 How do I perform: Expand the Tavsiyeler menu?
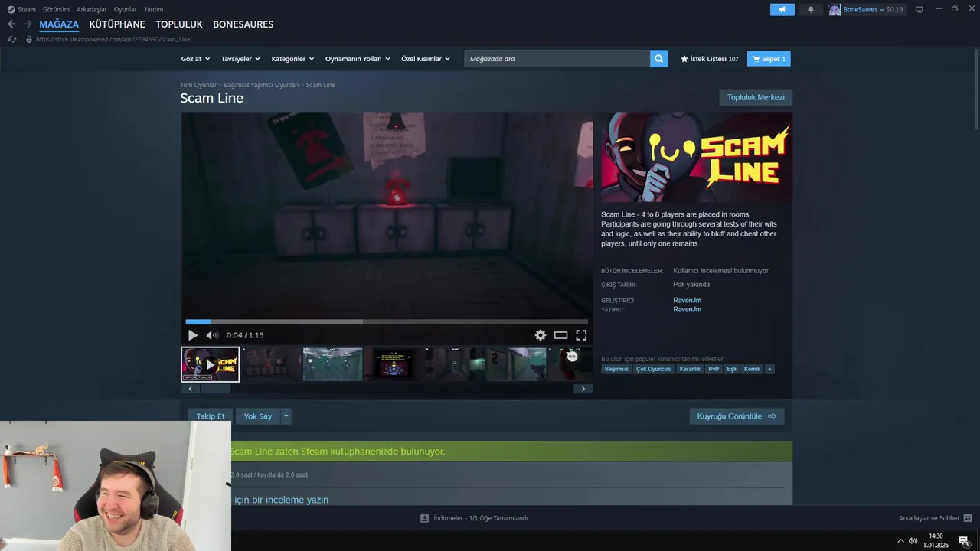tap(240, 59)
